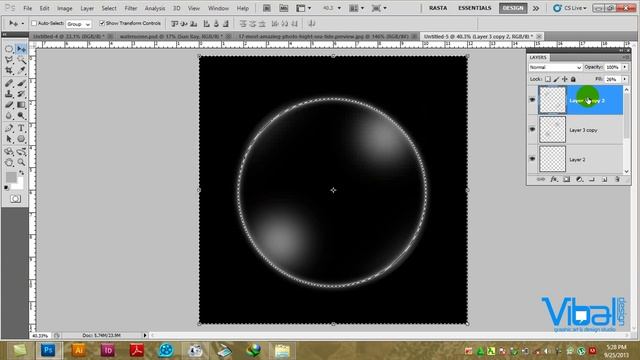Viewport: 640px width, 360px height.
Task: Create new fill or adjustment layer
Action: (579, 180)
